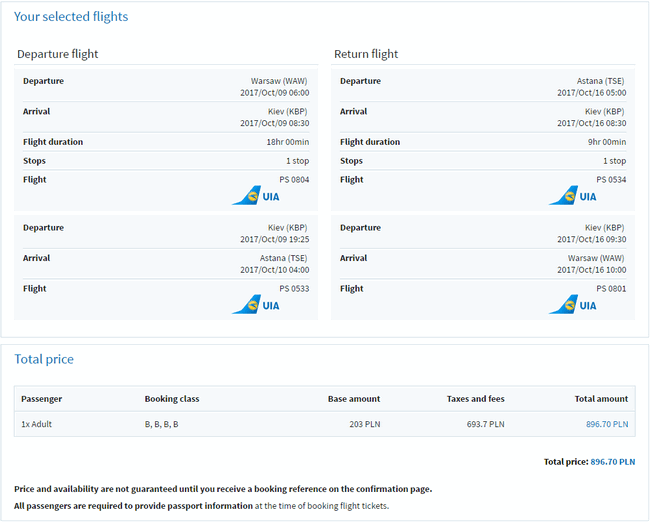Click the 896.70 PLN amount in the passenger row

[x=606, y=424]
